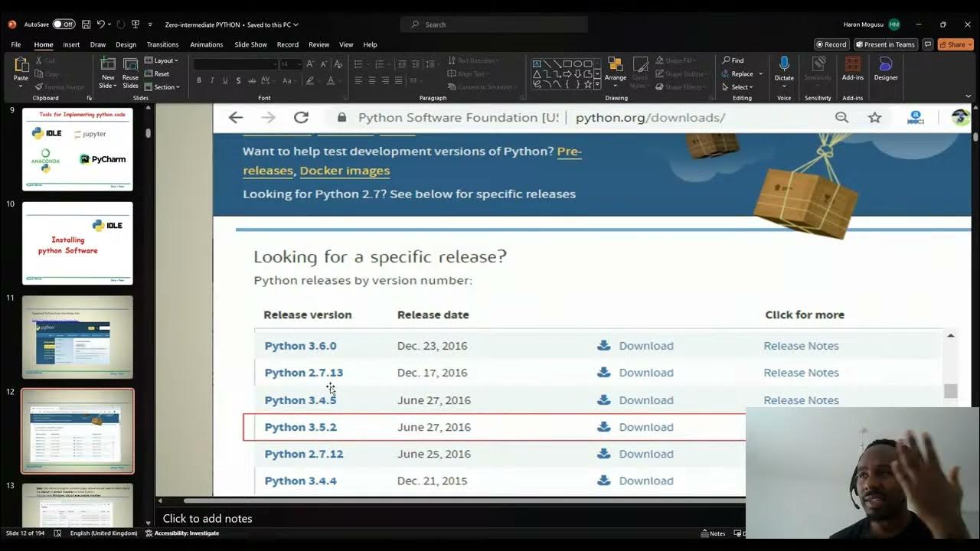Click the Replace tool
Image resolution: width=980 pixels, height=551 pixels.
click(x=742, y=73)
